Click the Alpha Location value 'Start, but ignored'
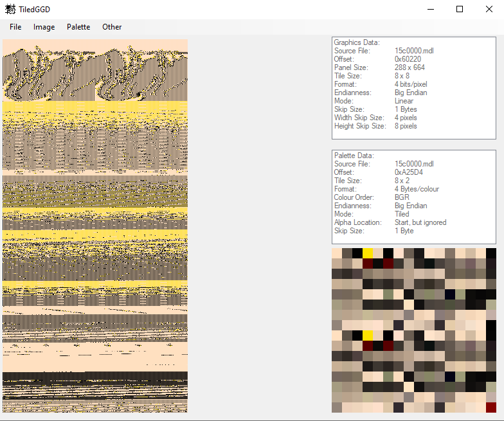Screen dimensions: 504x421 point(420,222)
